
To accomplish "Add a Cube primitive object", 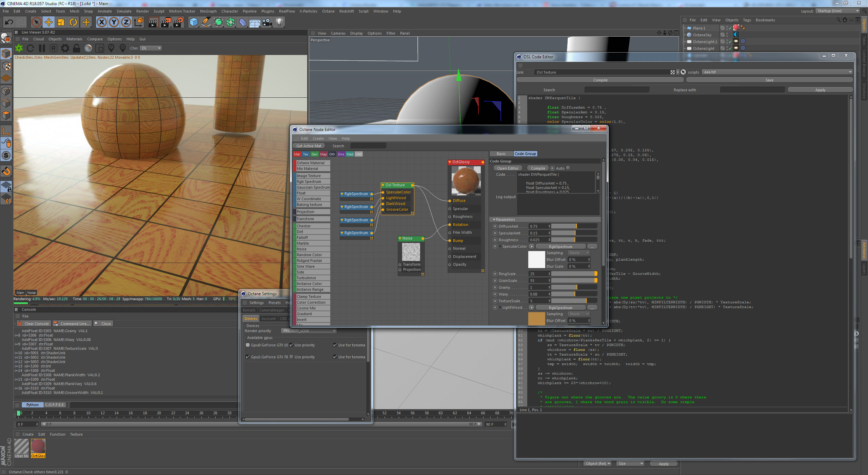I will [194, 22].
